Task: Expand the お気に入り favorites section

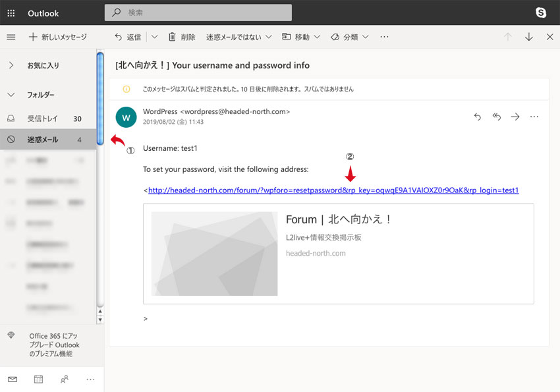Action: tap(11, 65)
